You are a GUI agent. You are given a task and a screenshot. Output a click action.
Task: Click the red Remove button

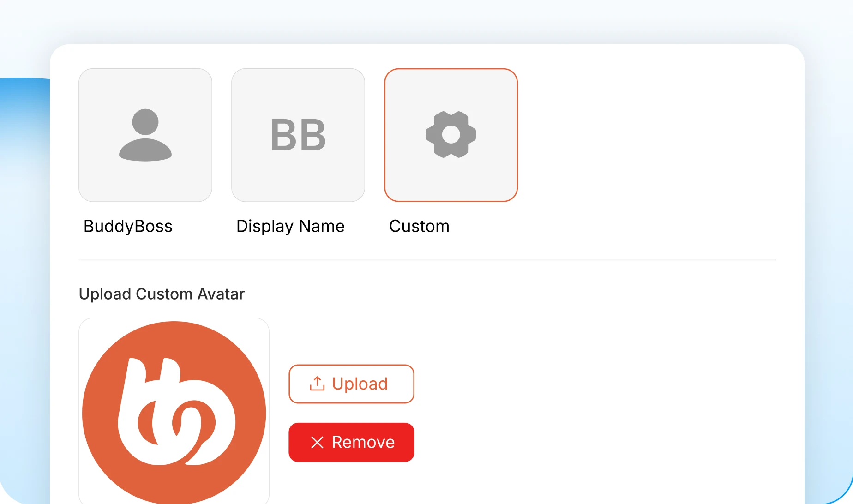351,442
